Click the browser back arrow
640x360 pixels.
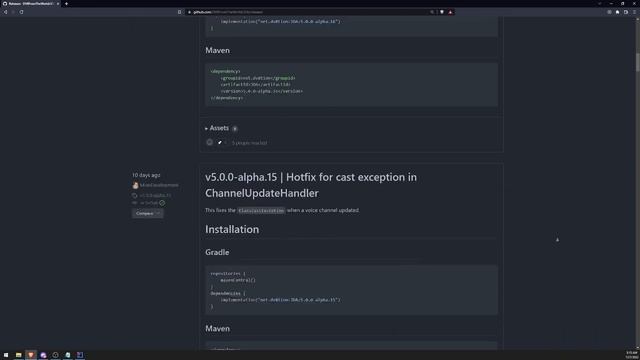tap(5, 12)
